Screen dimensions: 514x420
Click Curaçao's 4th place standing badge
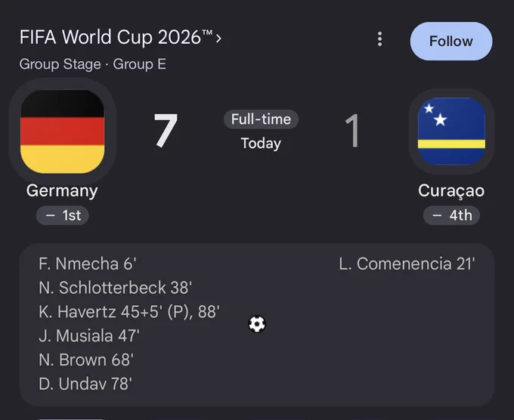pyautogui.click(x=451, y=215)
